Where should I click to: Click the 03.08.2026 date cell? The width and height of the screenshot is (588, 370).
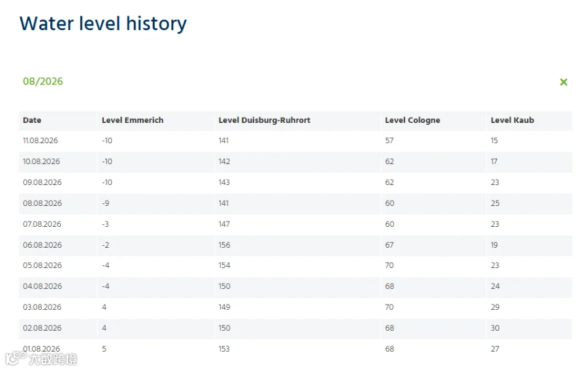pyautogui.click(x=42, y=307)
